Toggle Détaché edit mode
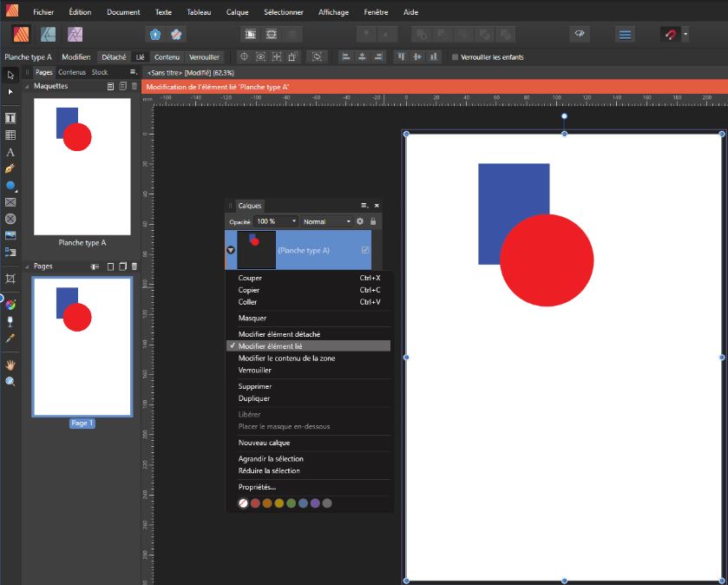The width and height of the screenshot is (728, 585). 114,57
